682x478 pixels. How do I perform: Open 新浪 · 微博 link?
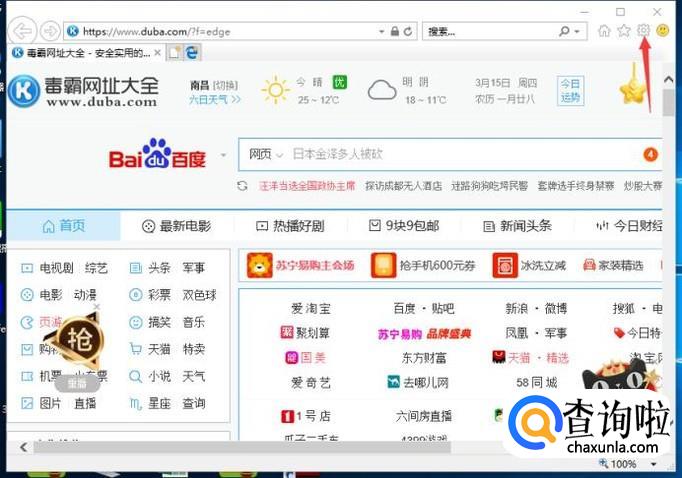pyautogui.click(x=536, y=309)
